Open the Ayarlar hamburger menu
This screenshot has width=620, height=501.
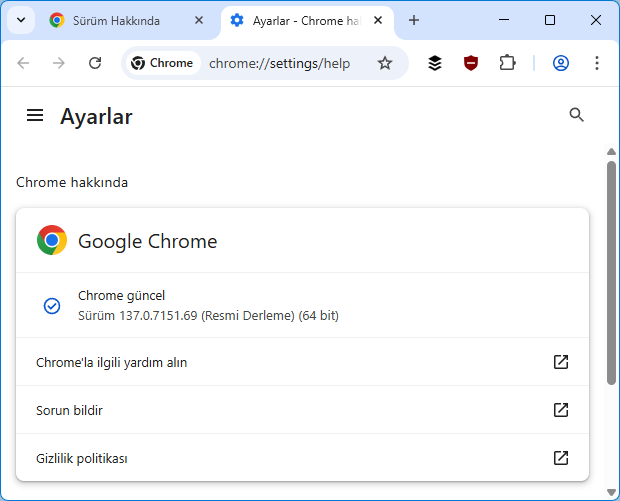click(x=35, y=115)
